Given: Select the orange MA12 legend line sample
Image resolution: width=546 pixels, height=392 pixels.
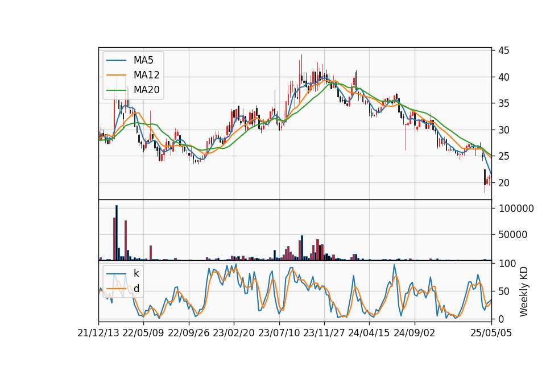Looking at the screenshot, I should [116, 75].
